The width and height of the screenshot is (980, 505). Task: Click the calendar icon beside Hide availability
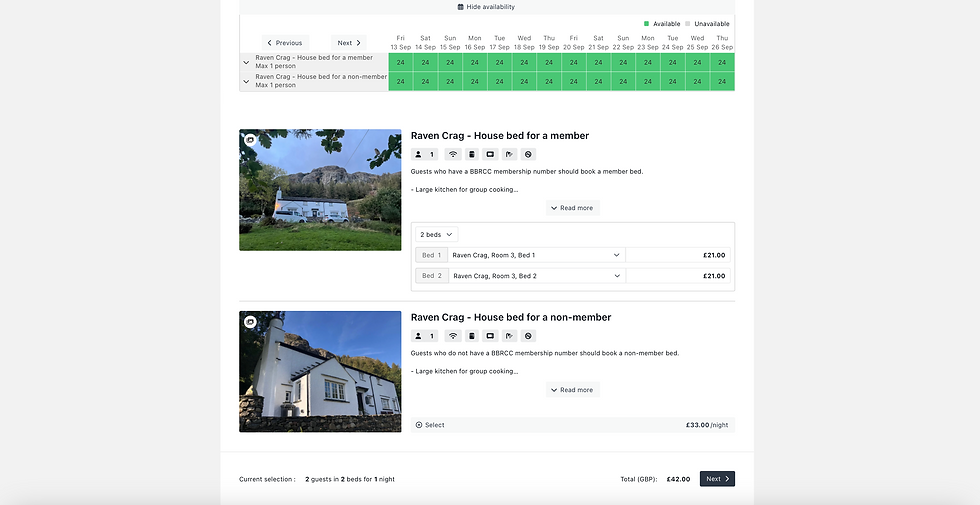461,7
